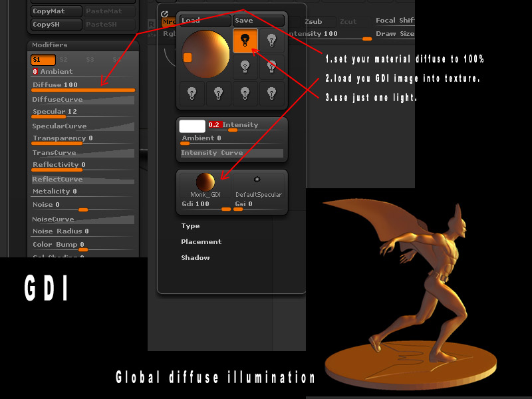Click the PasteSH button
This screenshot has height=399, width=532.
coord(109,25)
